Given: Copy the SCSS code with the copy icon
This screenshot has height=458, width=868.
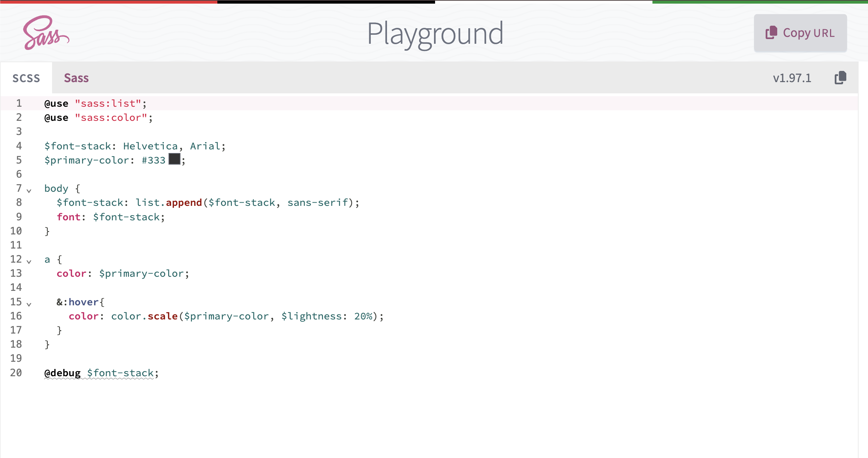Looking at the screenshot, I should pos(840,78).
